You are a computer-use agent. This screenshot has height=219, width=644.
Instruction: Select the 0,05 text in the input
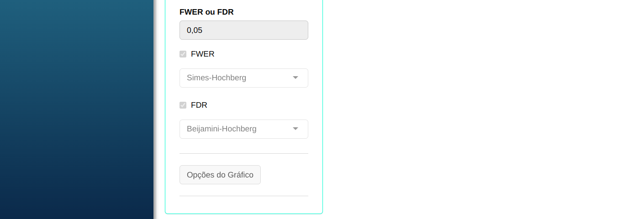tap(195, 31)
